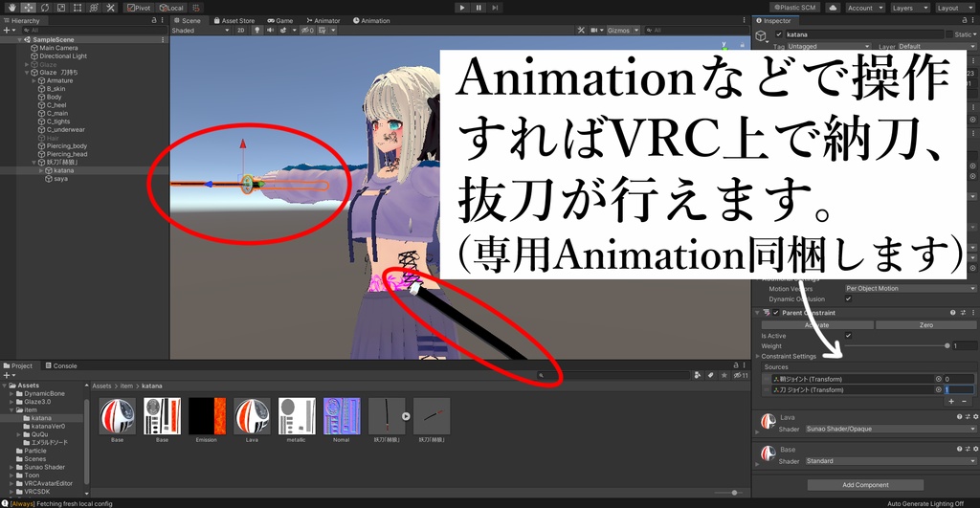Expand Armature in Hierarchy

34,80
